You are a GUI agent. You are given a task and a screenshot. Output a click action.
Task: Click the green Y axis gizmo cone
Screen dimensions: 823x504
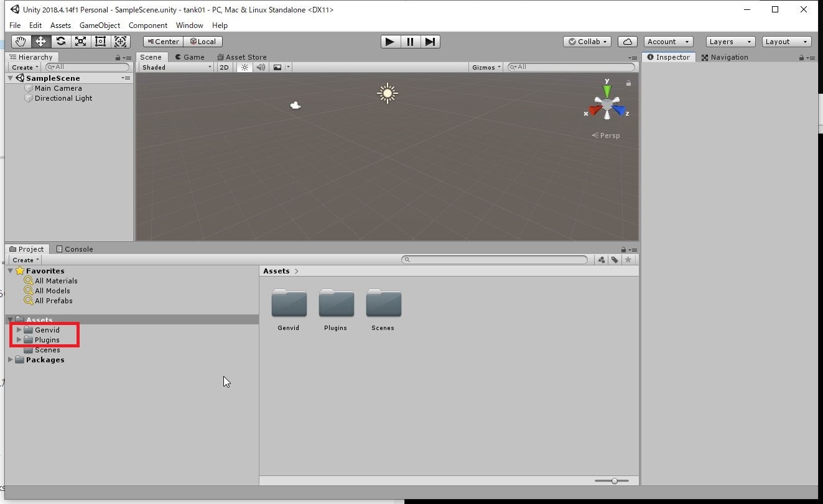point(607,91)
